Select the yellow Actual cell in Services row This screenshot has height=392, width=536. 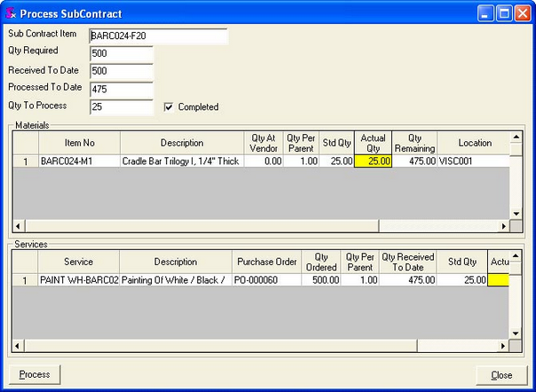(x=498, y=280)
